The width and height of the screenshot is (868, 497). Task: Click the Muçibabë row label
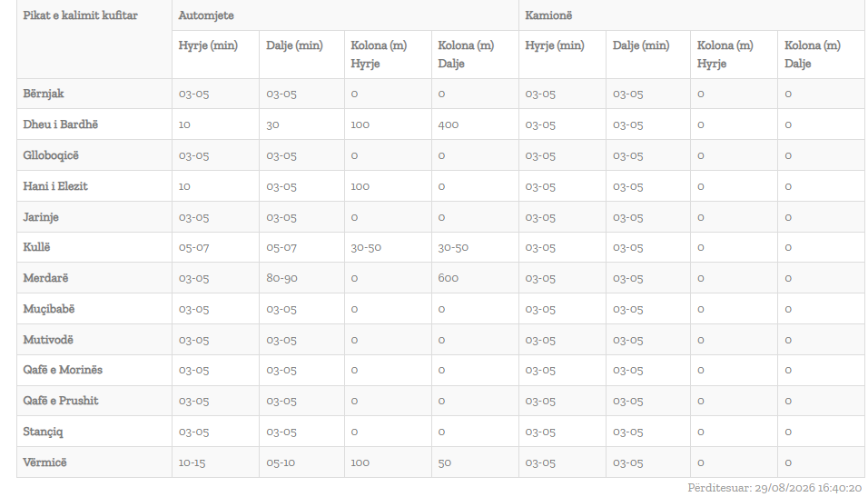[49, 309]
